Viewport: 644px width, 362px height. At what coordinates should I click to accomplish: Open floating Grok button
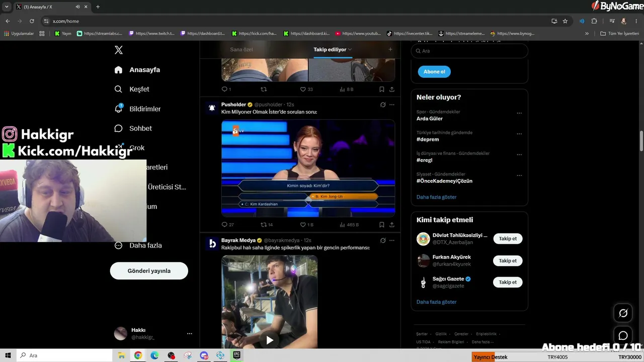click(x=623, y=313)
